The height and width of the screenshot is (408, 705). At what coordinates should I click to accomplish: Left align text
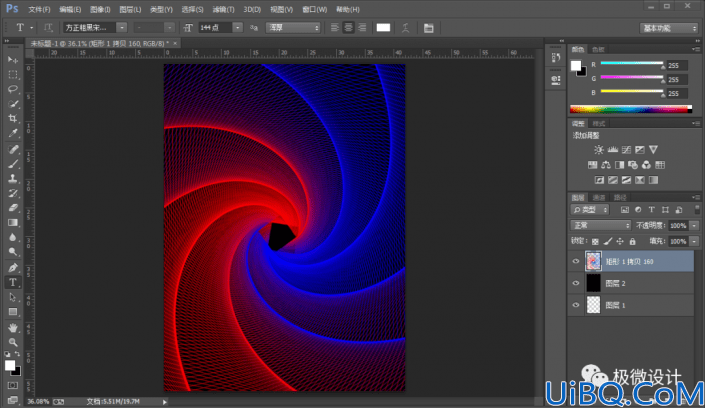tap(335, 28)
